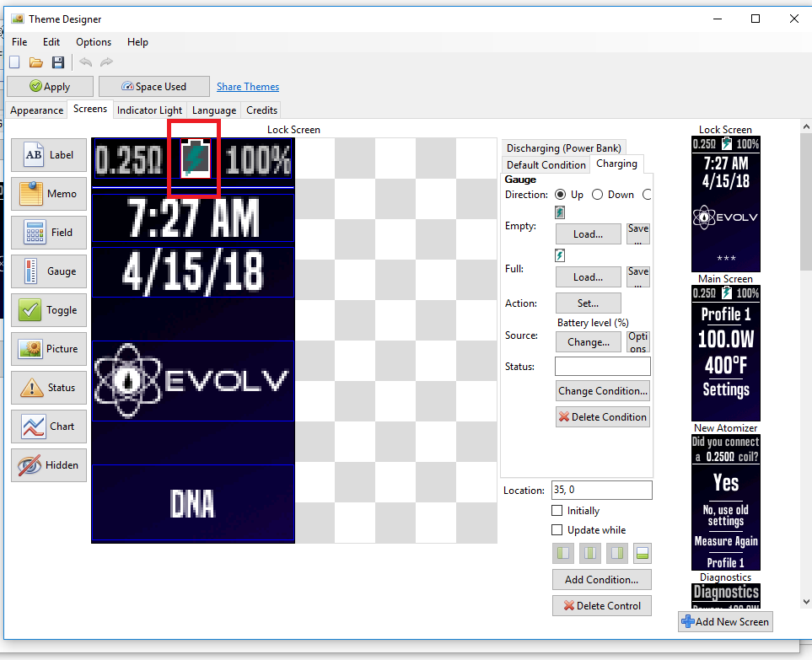Screen dimensions: 812x660
Task: Open the Options menu
Action: (x=94, y=42)
